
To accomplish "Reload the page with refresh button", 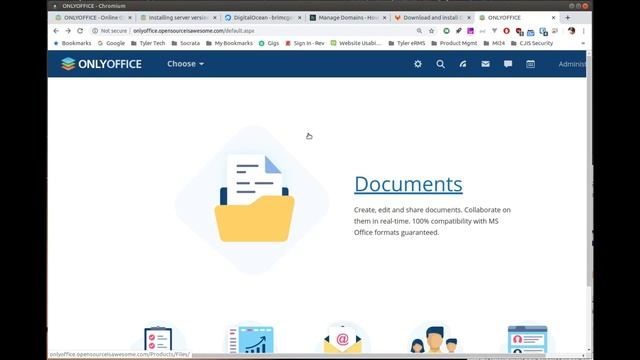I will pyautogui.click(x=80, y=31).
